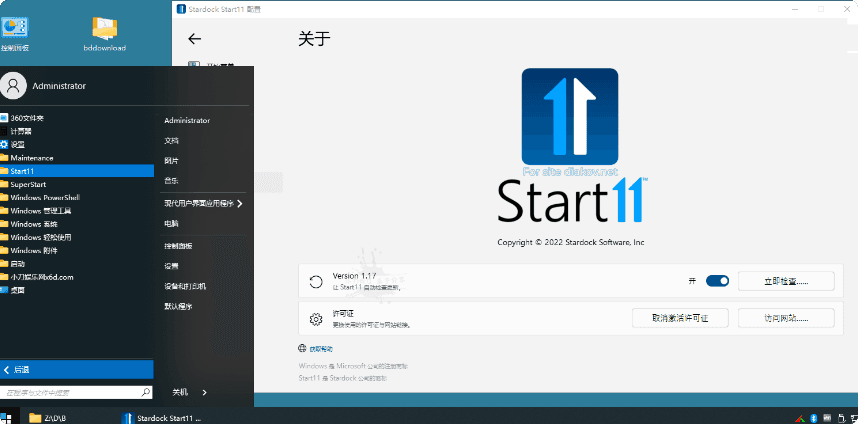Click the Version 1.17 text

(354, 276)
